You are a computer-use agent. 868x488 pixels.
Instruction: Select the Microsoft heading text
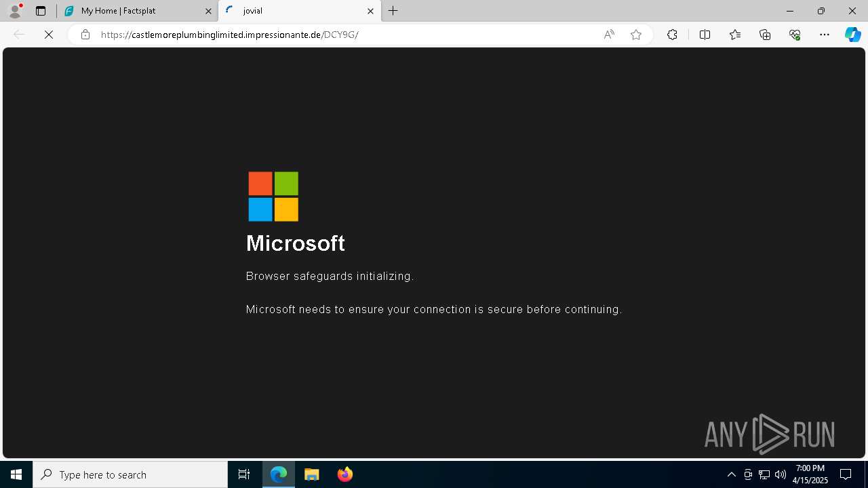point(296,243)
